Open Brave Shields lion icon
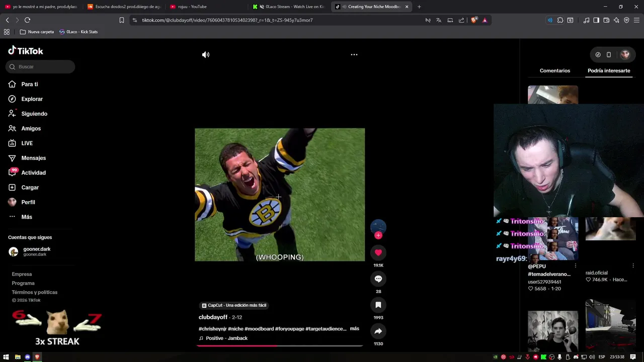Screen dimensions: 644x362 pyautogui.click(x=474, y=20)
